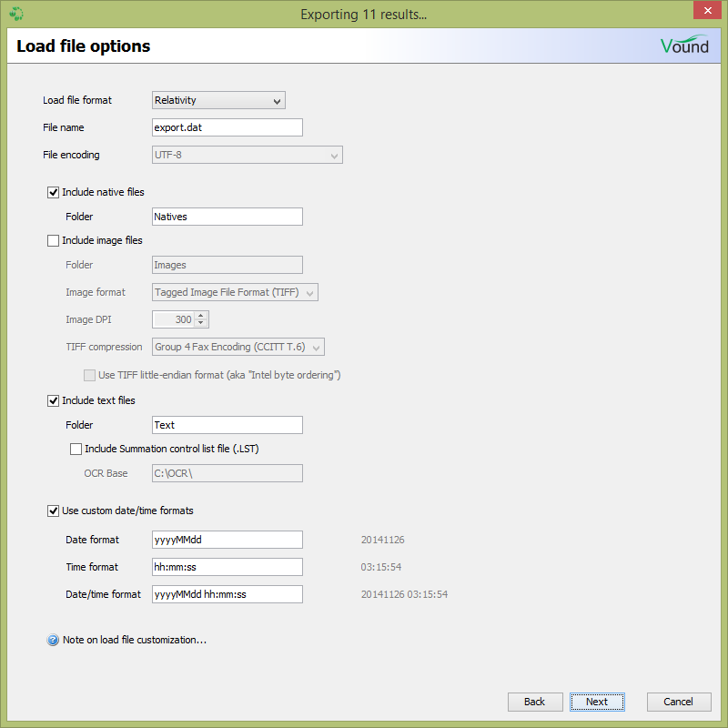This screenshot has width=728, height=728.
Task: Click the Natives folder text field
Action: (227, 217)
